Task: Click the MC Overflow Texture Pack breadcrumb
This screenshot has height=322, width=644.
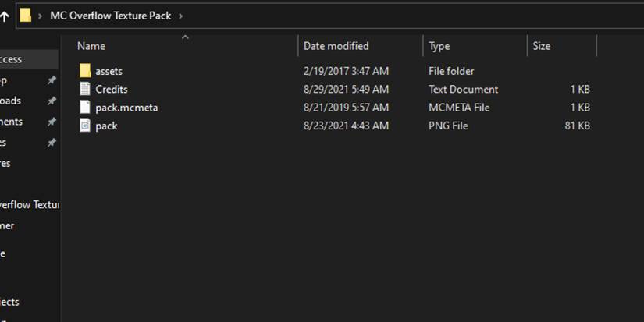Action: pos(110,15)
